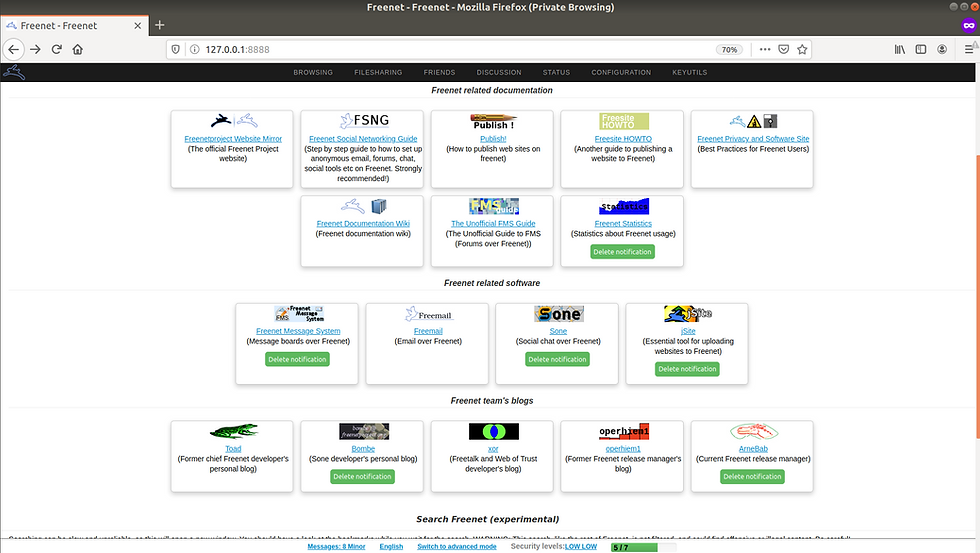Open the Keyutils menu
The image size is (980, 553).
690,72
